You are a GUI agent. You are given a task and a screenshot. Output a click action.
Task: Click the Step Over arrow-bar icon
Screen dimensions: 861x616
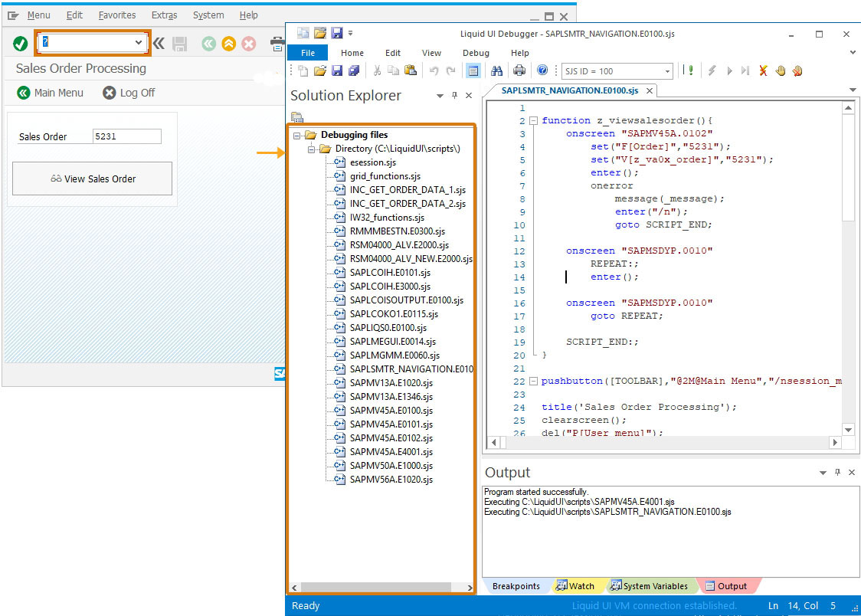click(x=745, y=70)
